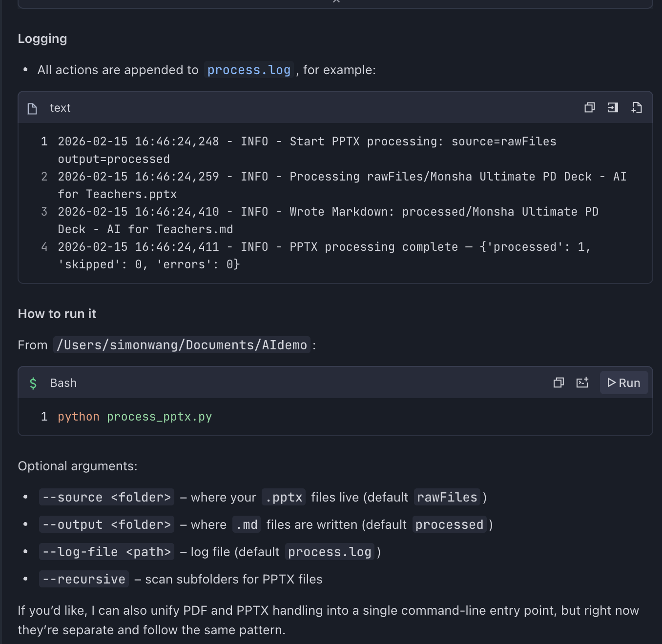Click the python process_pptx.py code line
The image size is (662, 644).
(135, 417)
